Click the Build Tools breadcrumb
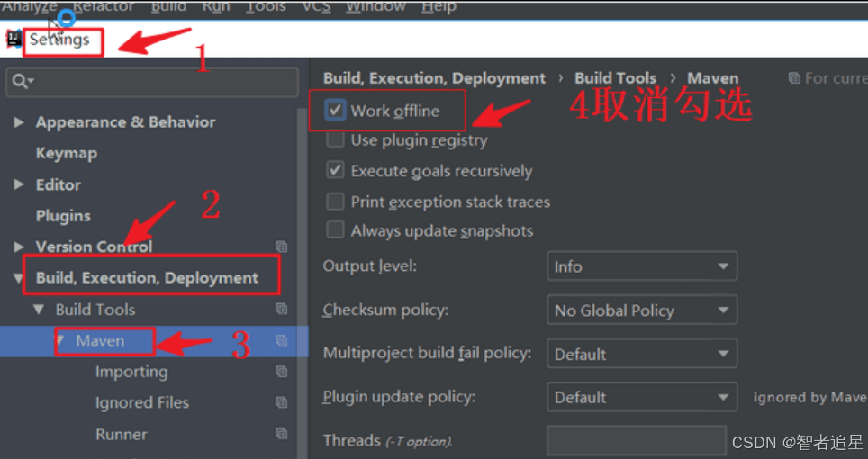 pyautogui.click(x=616, y=78)
